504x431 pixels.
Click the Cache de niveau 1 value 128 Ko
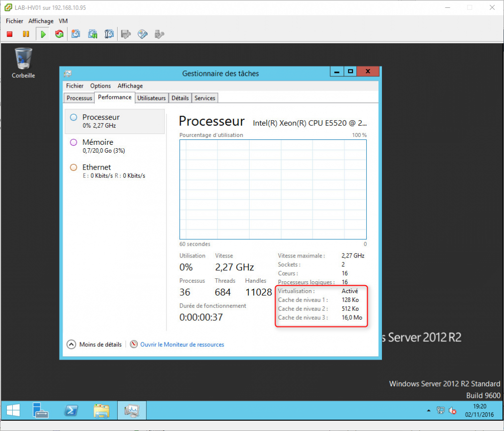pos(350,300)
